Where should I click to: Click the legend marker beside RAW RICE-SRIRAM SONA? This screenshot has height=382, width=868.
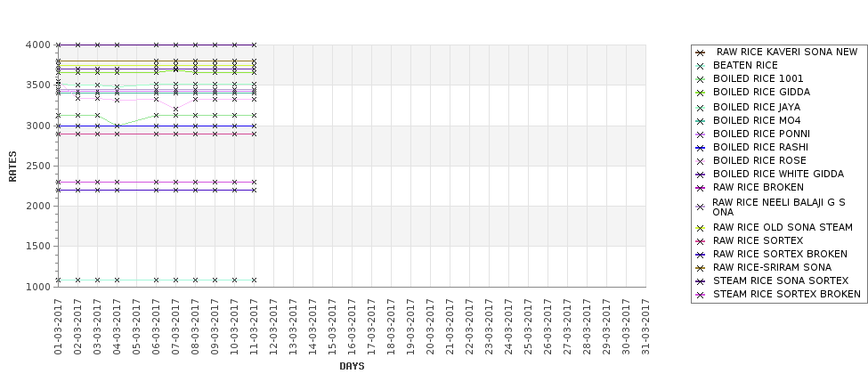(701, 268)
